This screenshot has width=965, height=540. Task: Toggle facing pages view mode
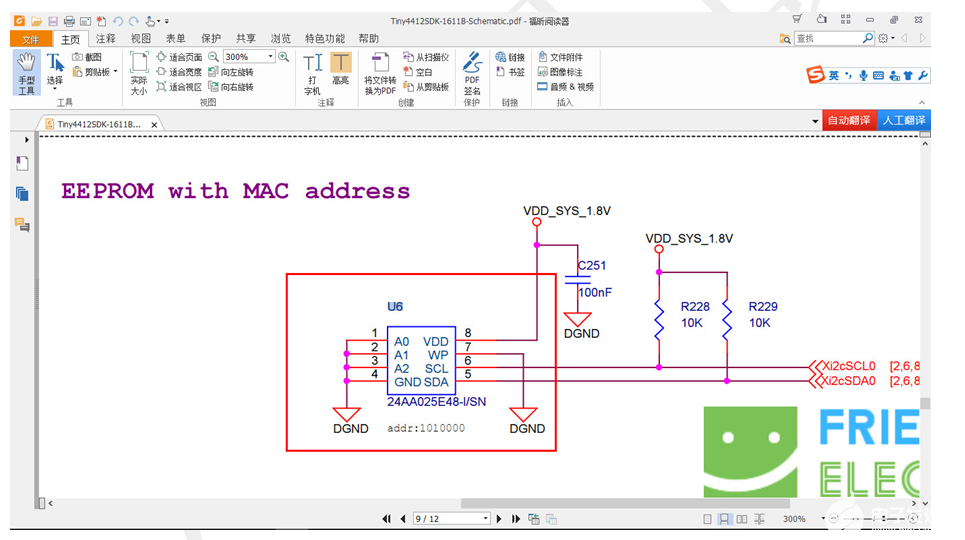tap(742, 519)
